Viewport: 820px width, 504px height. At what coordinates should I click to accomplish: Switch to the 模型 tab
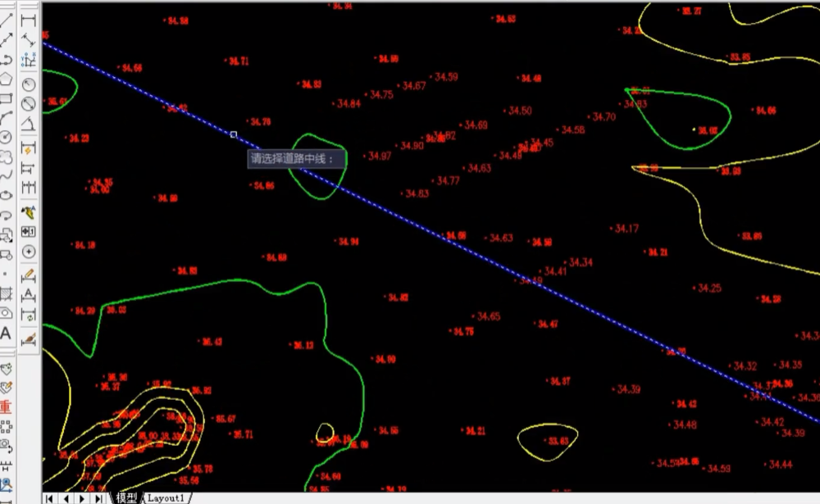126,497
